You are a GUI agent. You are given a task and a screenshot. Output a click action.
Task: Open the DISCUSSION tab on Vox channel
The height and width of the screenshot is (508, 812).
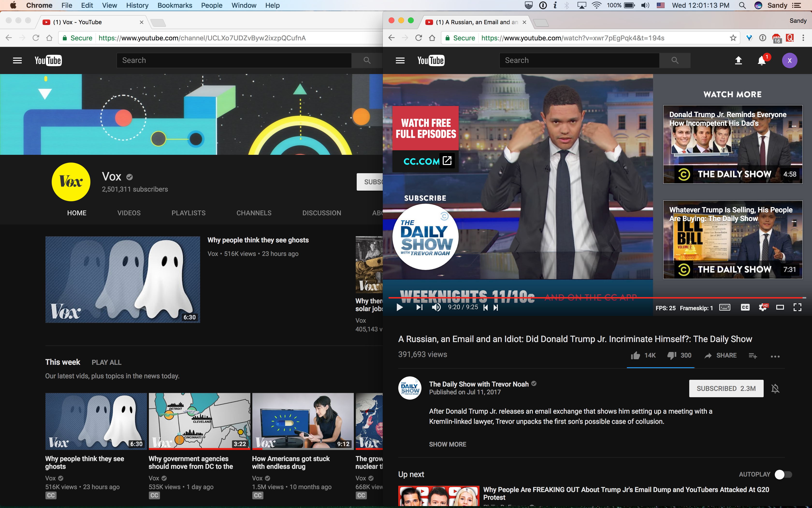322,213
